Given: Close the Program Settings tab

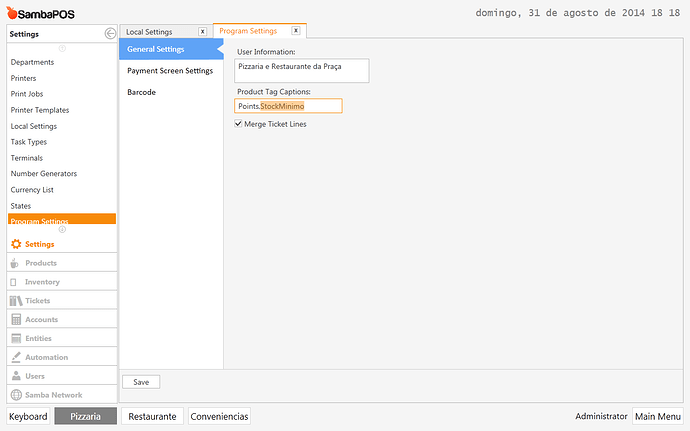Looking at the screenshot, I should 296,30.
